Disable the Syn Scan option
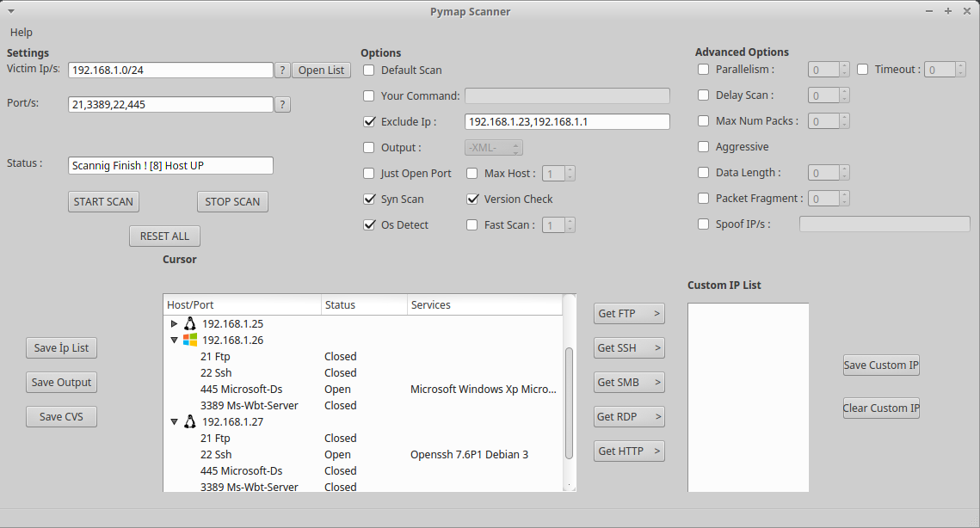 click(369, 199)
